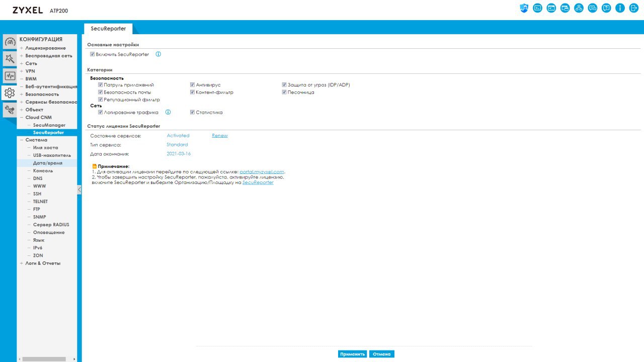Toggle the Репутационный фильтр checkbox

[x=101, y=100]
